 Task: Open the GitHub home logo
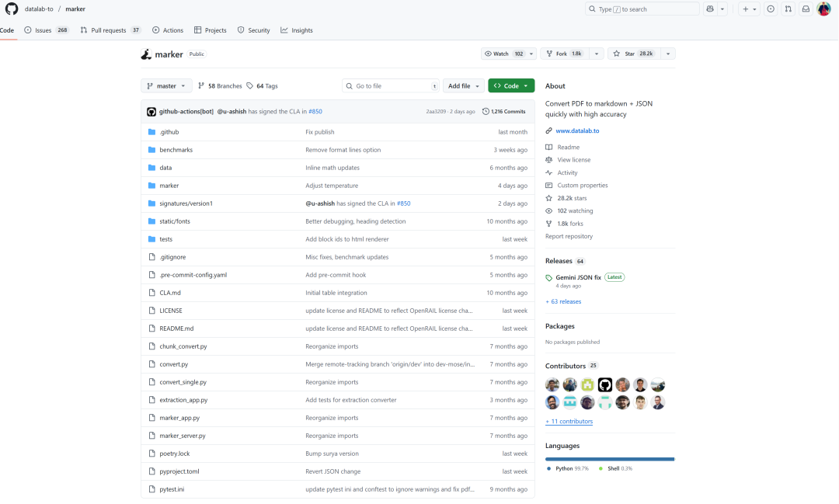[11, 9]
